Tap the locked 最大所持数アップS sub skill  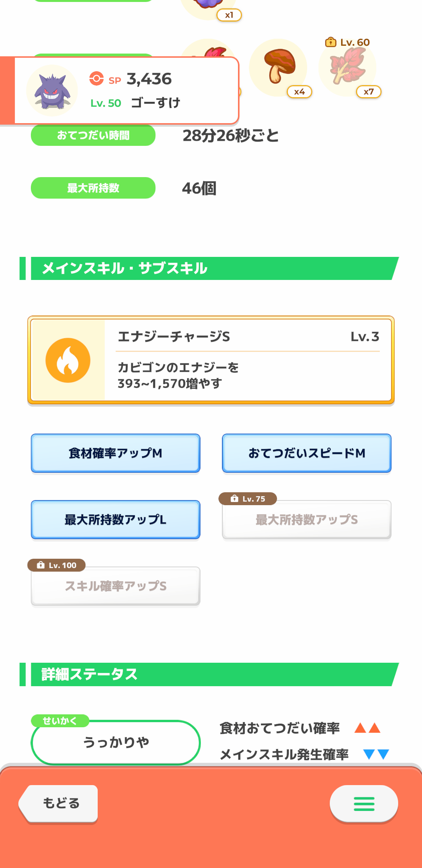click(307, 520)
